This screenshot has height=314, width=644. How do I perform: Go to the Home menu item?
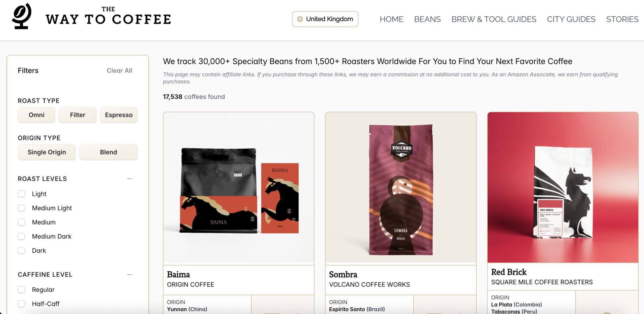(x=391, y=19)
